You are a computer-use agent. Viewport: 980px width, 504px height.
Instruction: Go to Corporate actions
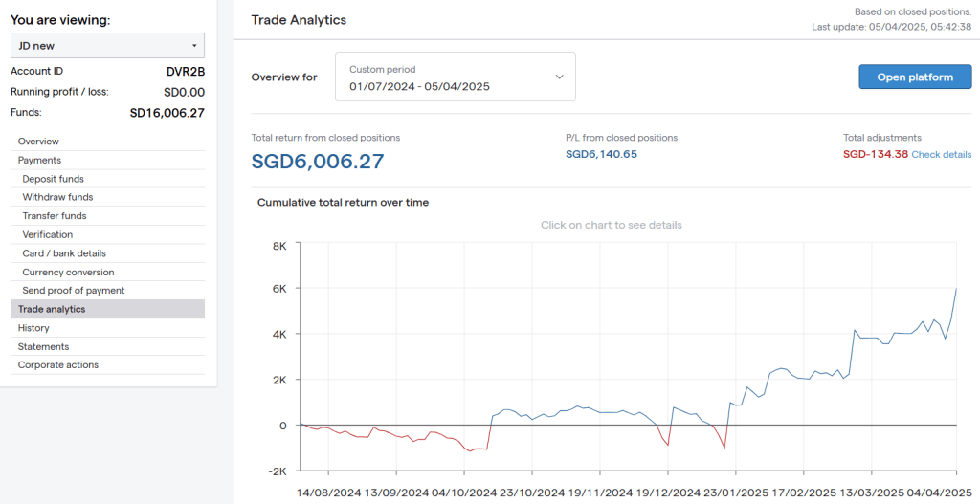point(58,364)
